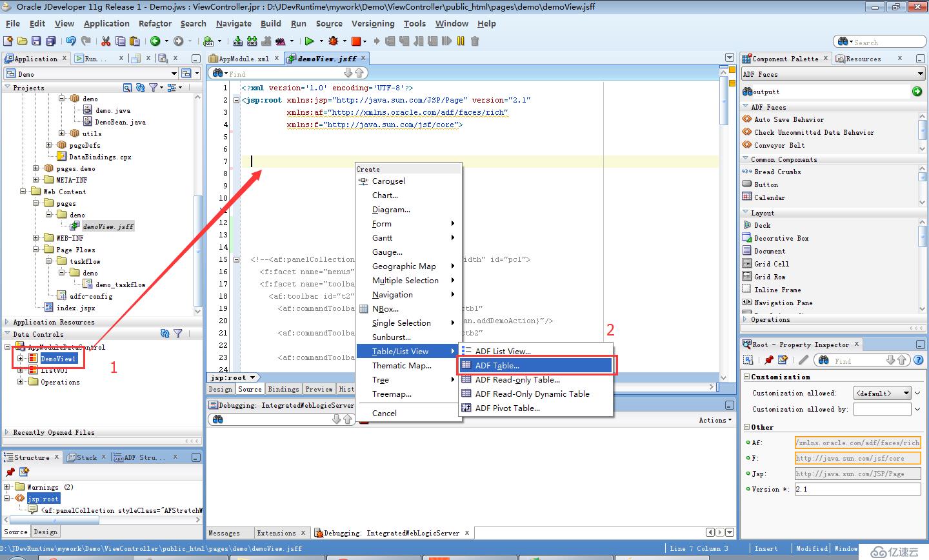The width and height of the screenshot is (929, 560).
Task: Switch to the Bindings editor tab
Action: click(283, 389)
